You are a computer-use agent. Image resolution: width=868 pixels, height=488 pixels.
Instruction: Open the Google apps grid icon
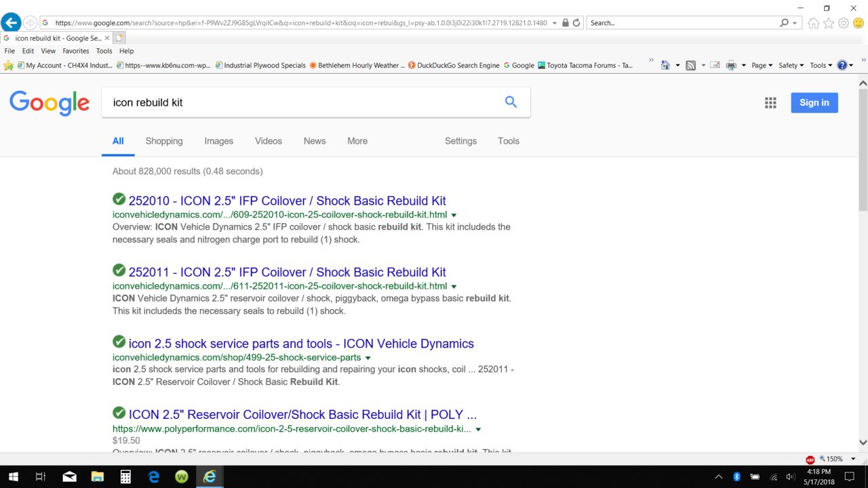[770, 102]
